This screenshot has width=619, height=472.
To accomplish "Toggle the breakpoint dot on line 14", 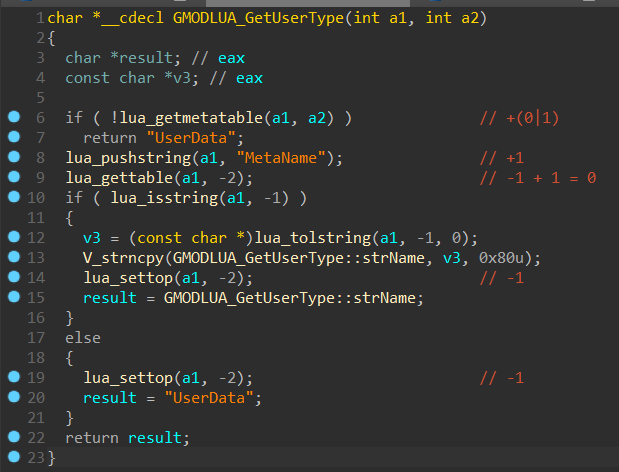I will click(x=14, y=277).
